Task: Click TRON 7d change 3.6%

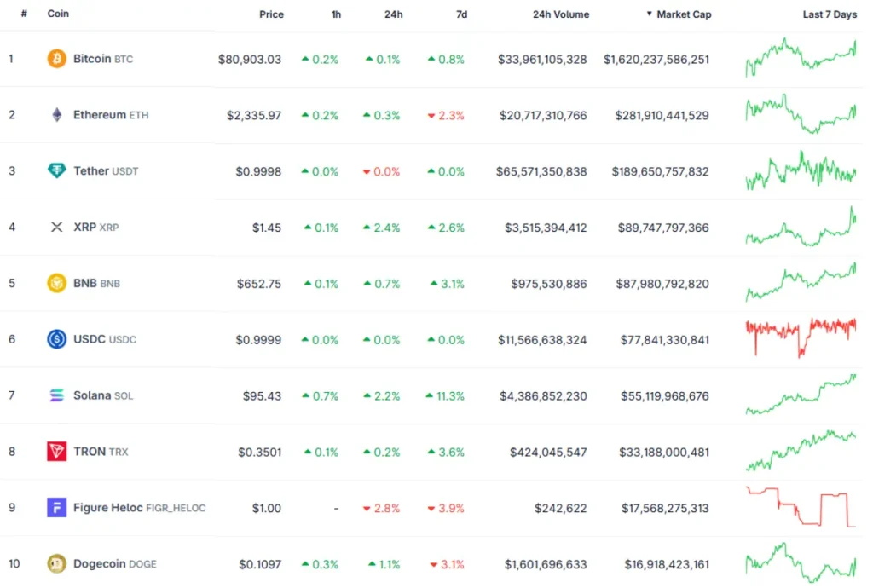Action: [x=445, y=453]
